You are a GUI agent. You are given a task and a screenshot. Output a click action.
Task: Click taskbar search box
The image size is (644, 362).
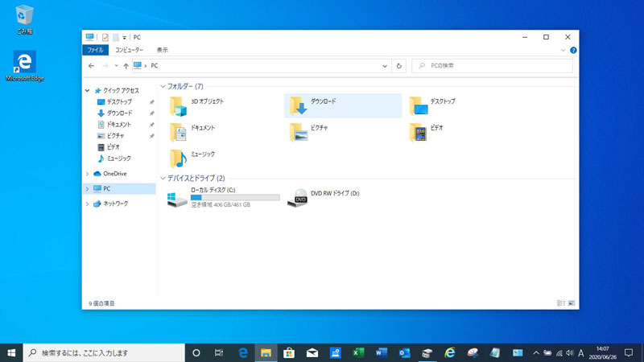(x=104, y=352)
